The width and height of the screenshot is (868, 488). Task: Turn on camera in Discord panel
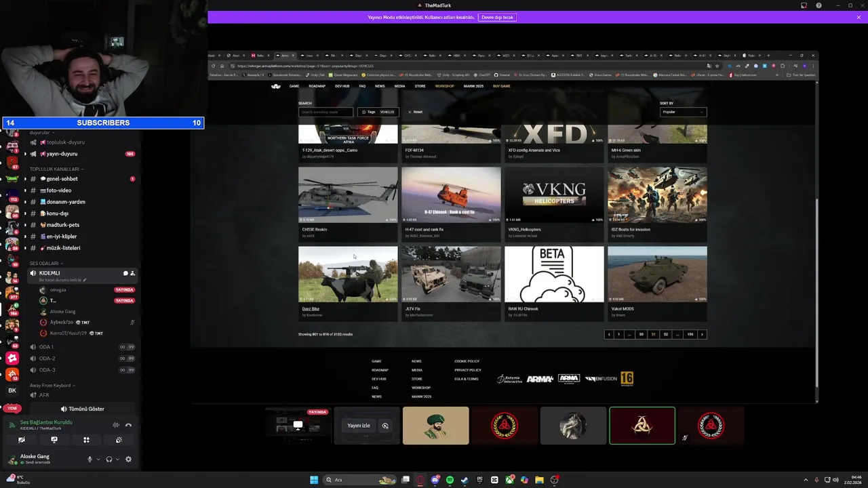(x=22, y=440)
